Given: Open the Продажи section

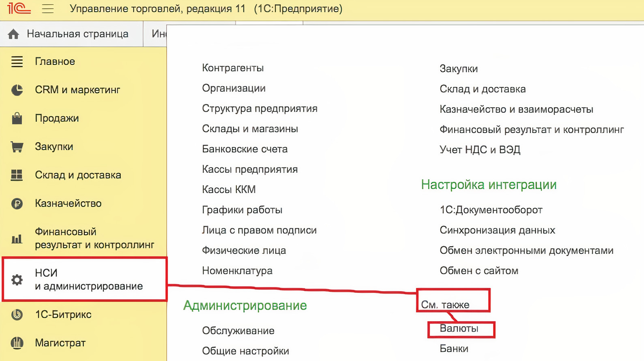Looking at the screenshot, I should point(57,119).
